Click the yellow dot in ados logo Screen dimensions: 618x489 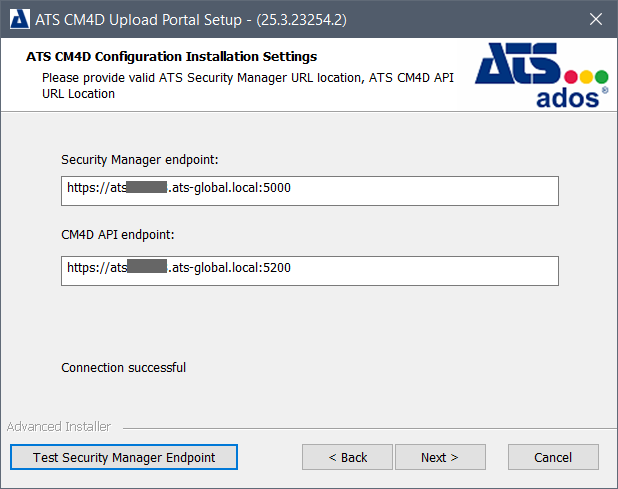pyautogui.click(x=586, y=77)
